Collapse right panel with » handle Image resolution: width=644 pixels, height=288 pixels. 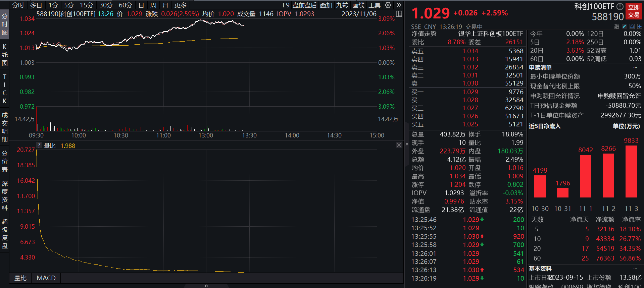pos(407,144)
